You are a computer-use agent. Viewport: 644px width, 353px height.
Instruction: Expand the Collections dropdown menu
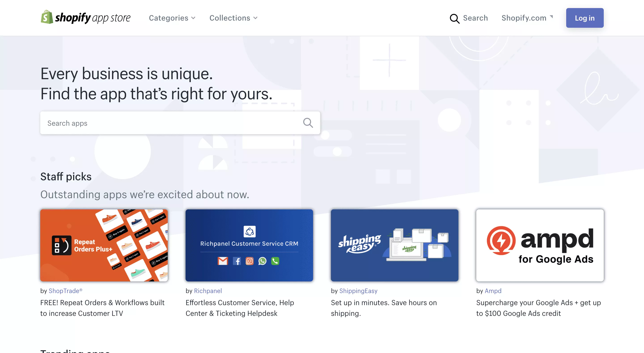pos(233,18)
